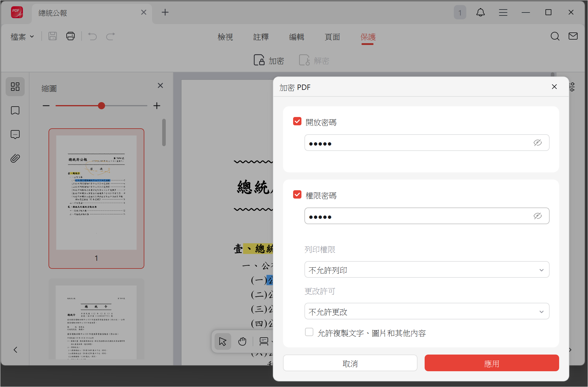588x387 pixels.
Task: Click the print icon in toolbar
Action: click(71, 36)
